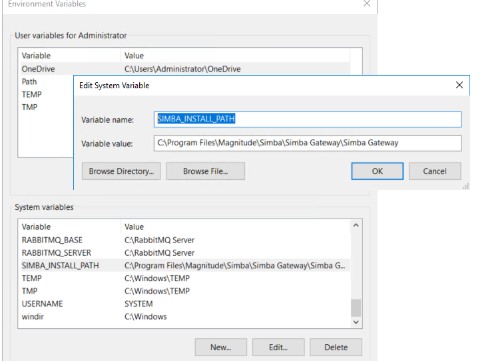Select the windir system variable row

coord(185,317)
